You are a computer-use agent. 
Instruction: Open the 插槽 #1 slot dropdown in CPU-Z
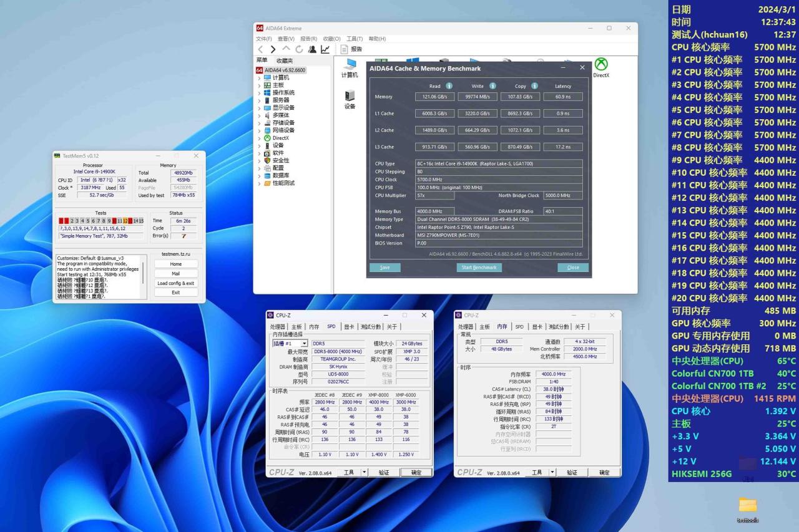290,344
